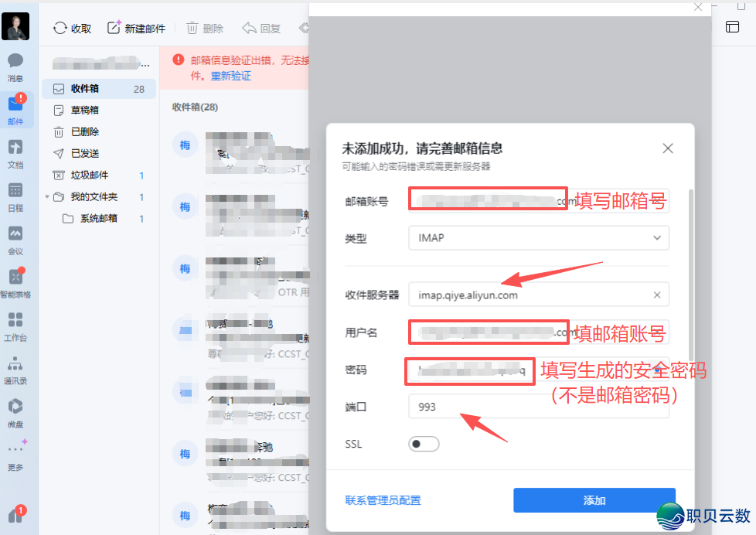The image size is (756, 535).
Task: Open 通讯录 contacts icon
Action: [x=17, y=367]
